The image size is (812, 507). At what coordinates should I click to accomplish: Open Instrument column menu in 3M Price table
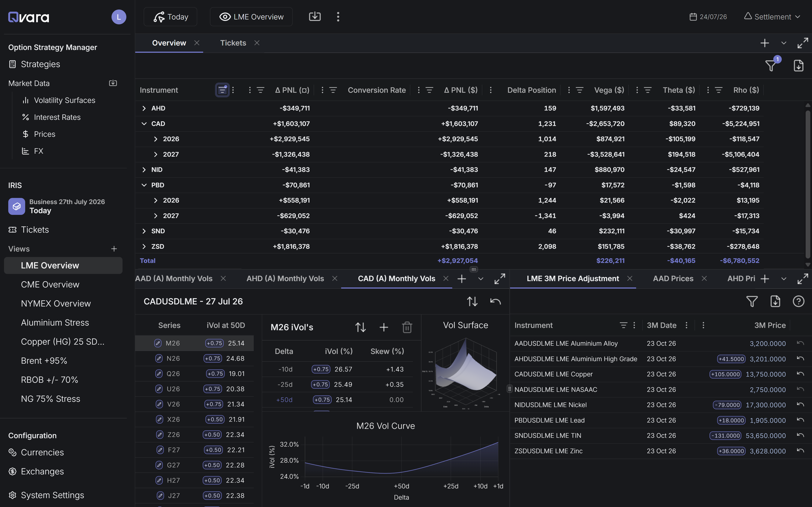[634, 325]
